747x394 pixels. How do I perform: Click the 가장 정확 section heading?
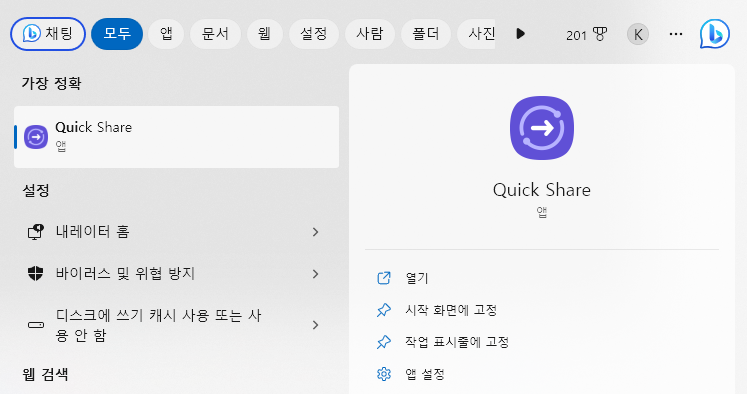(51, 83)
